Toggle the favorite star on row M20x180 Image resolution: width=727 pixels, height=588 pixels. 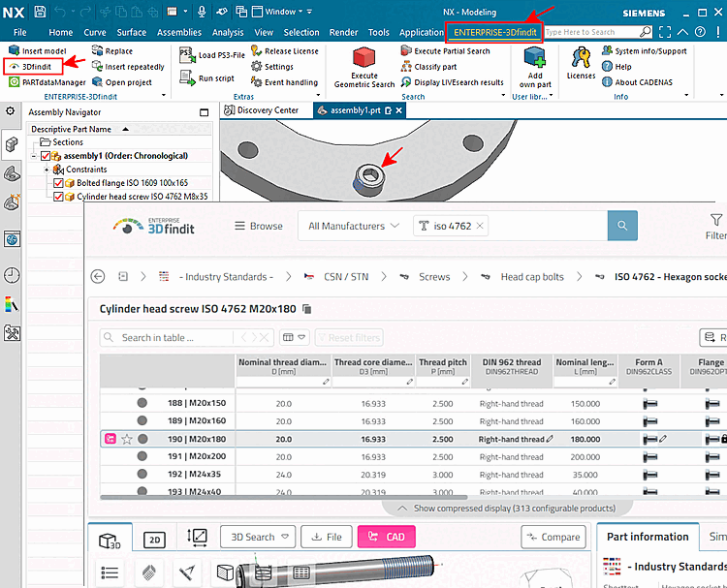coord(127,439)
